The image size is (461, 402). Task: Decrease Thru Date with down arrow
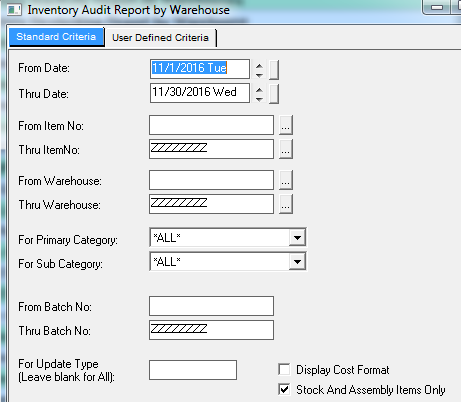click(x=259, y=99)
